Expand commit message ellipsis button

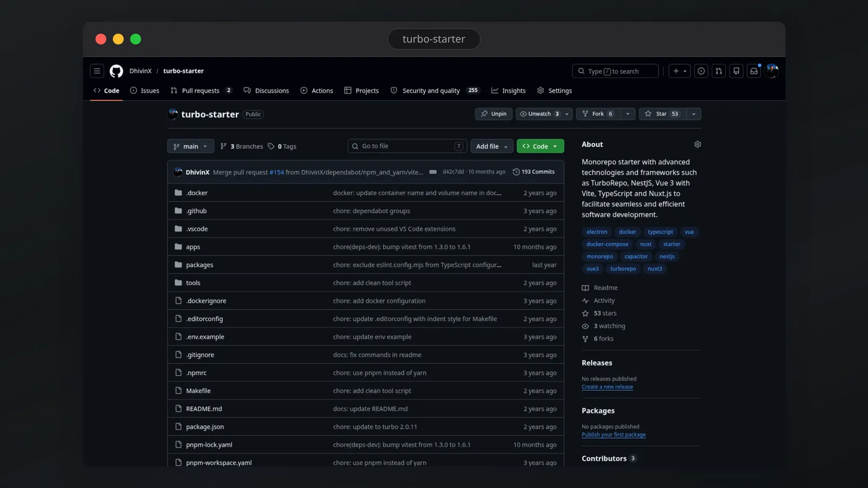coord(433,172)
